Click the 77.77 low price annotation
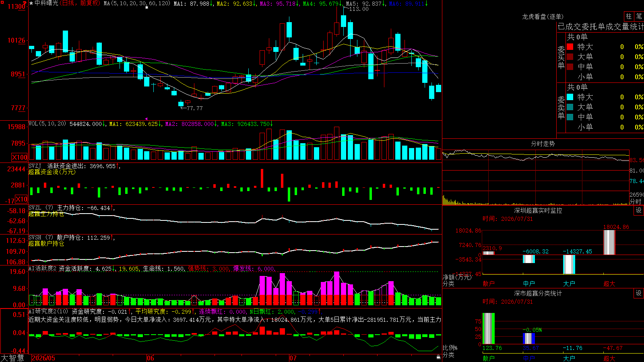The width and height of the screenshot is (644, 362). tap(195, 108)
